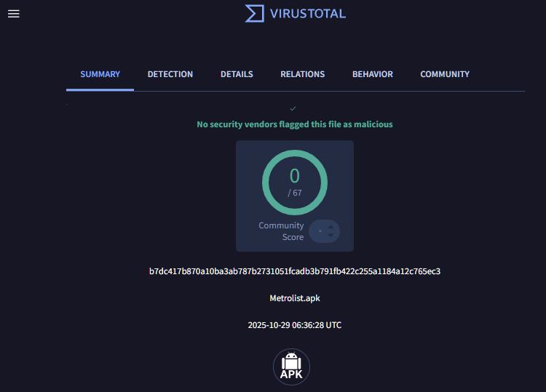Screen dimensions: 546x392
Task: Open the Community tab
Action: (444, 74)
